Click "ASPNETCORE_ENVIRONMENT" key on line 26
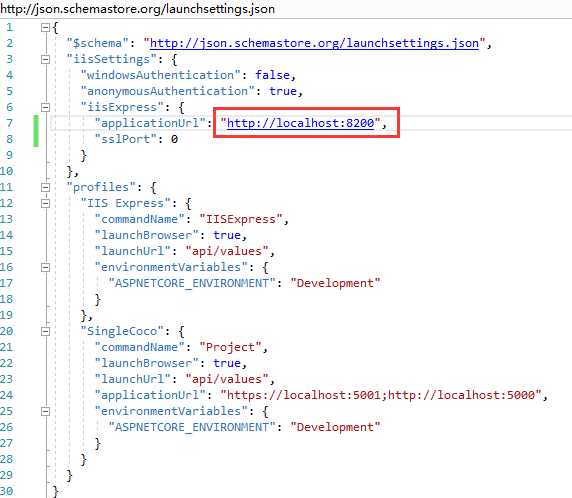 [x=192, y=427]
